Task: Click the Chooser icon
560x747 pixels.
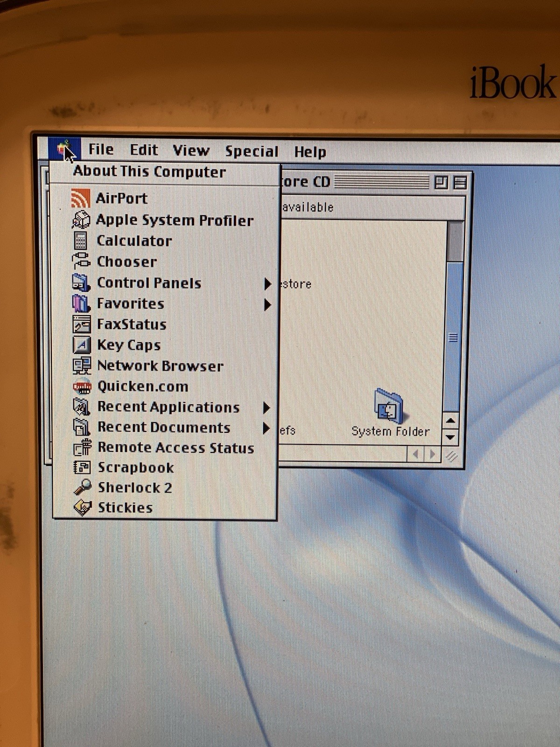Action: (x=81, y=261)
